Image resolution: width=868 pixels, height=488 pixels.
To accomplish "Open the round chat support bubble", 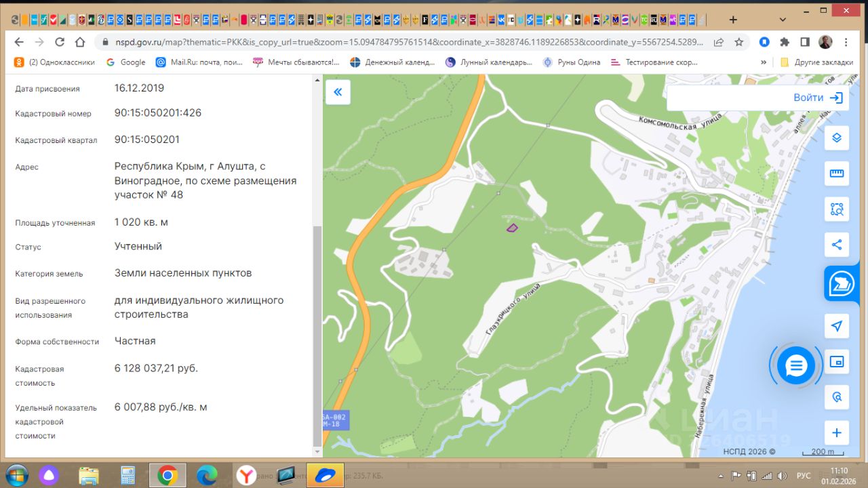I will 795,366.
